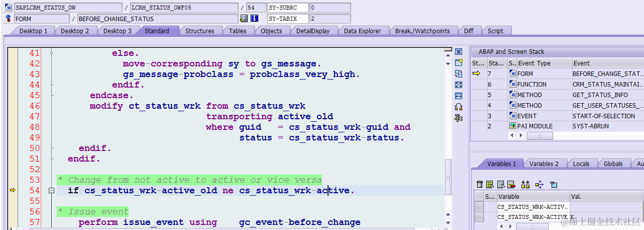Select row selector for CS_STATUS_WRK-ACTIVE variable

(x=479, y=217)
